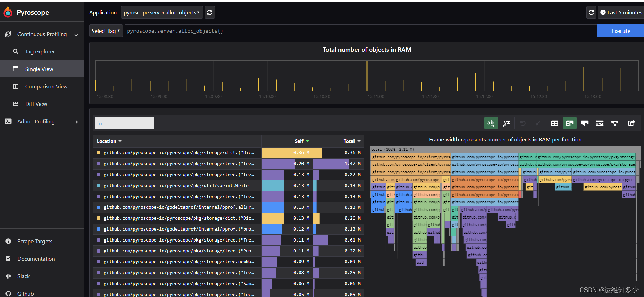This screenshot has height=297, width=644.
Task: Click the flamegraph total (100%, 2.11 M) bar
Action: (505, 149)
